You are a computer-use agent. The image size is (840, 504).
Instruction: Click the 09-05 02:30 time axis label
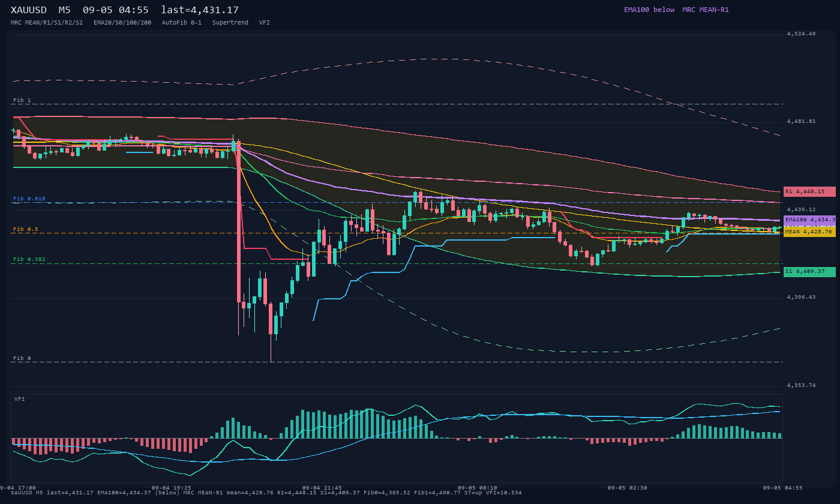pyautogui.click(x=627, y=488)
